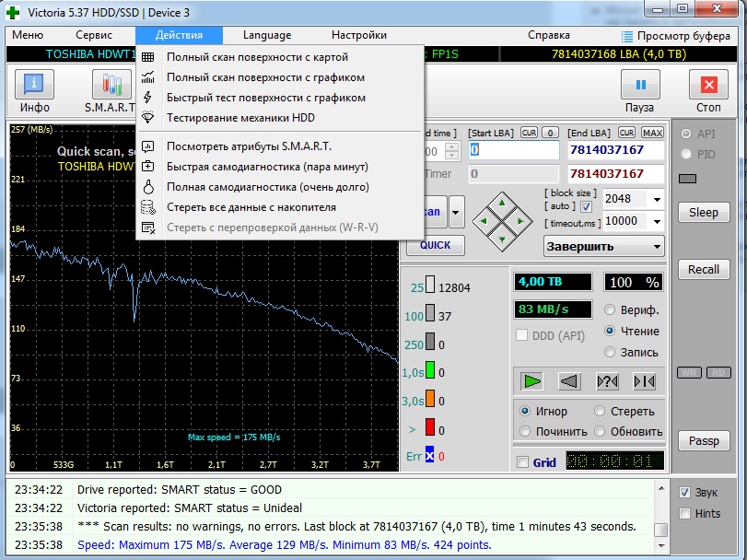Toggle the Grid checkbox
This screenshot has width=747, height=560.
tap(522, 461)
